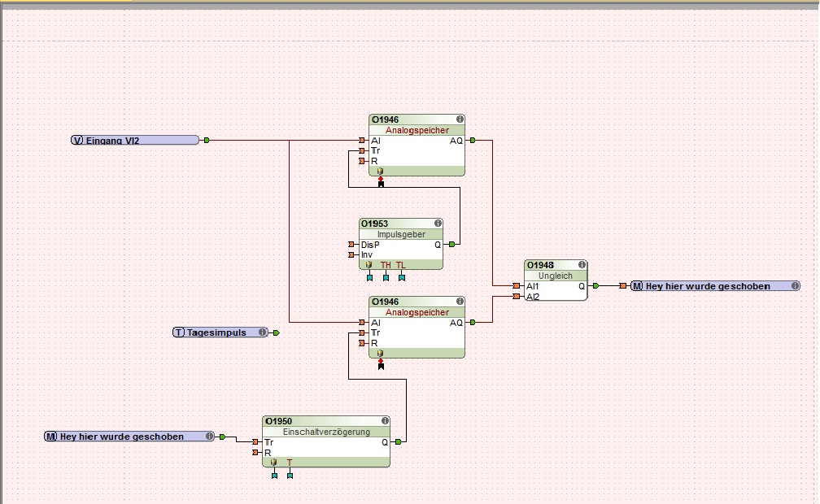The width and height of the screenshot is (820, 504).
Task: Select the Tagesimpuls label
Action: [216, 332]
